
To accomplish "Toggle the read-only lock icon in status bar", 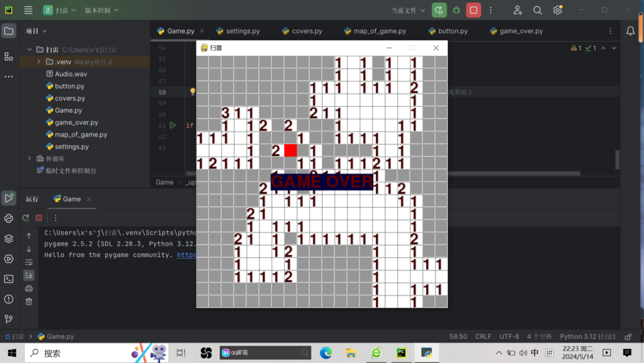I will tap(628, 337).
